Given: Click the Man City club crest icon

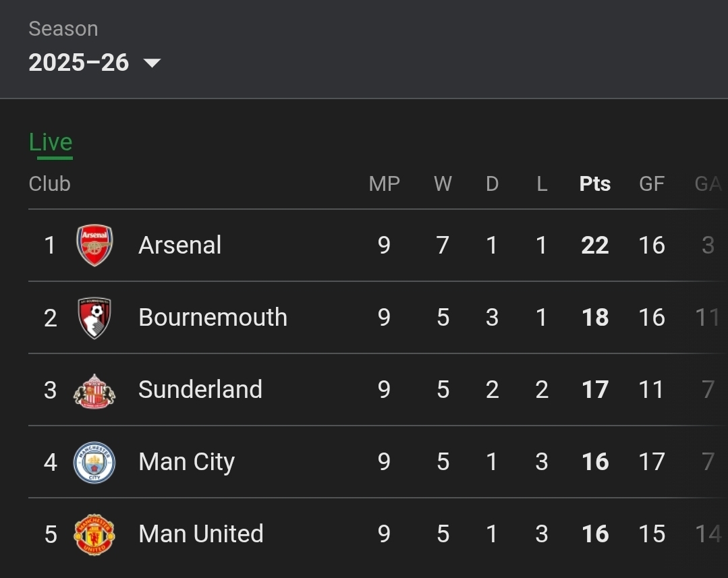Looking at the screenshot, I should pyautogui.click(x=94, y=462).
